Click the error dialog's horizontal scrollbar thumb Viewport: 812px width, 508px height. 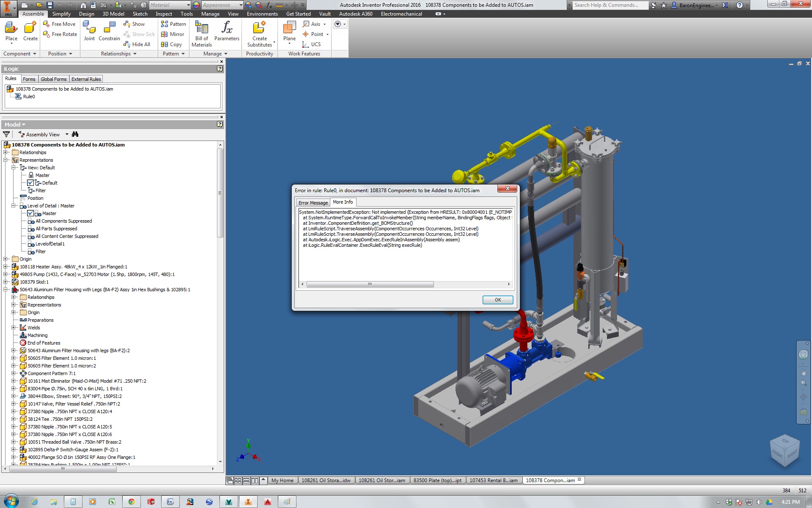click(370, 284)
